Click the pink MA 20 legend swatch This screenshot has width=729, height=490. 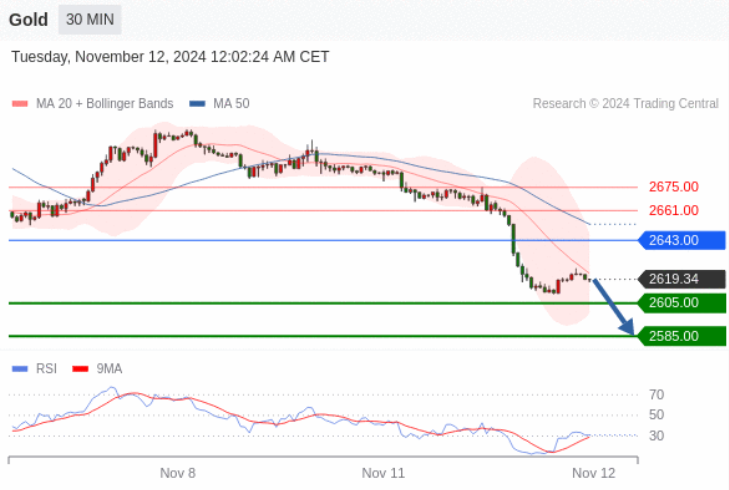[x=20, y=103]
